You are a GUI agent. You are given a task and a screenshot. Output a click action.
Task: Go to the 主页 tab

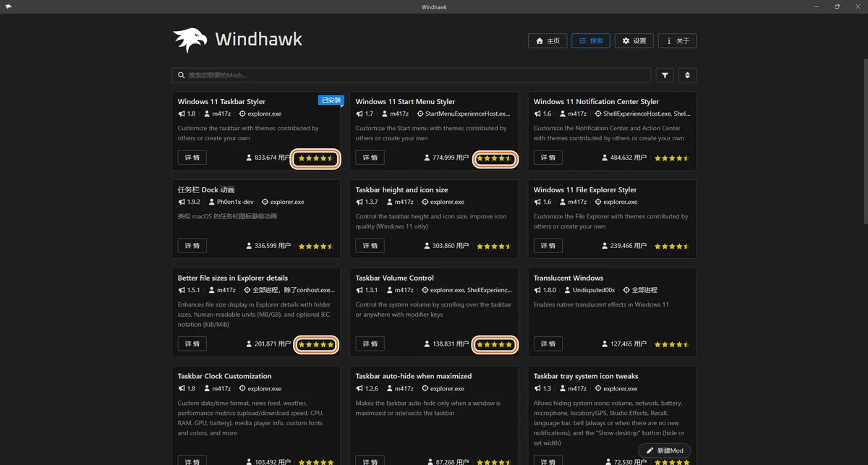click(x=548, y=40)
